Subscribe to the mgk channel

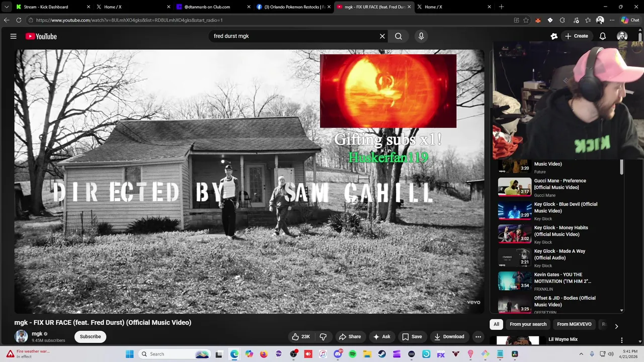(x=91, y=337)
